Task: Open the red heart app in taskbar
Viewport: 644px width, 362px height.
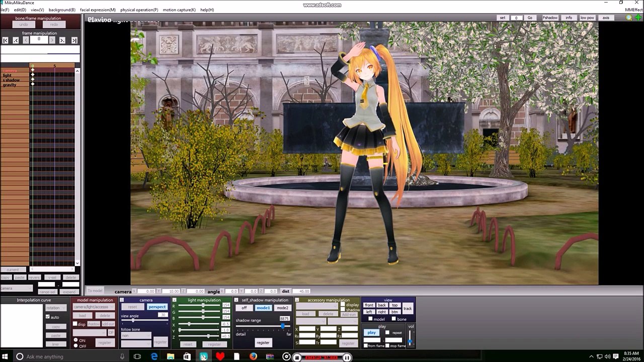Action: tap(220, 356)
